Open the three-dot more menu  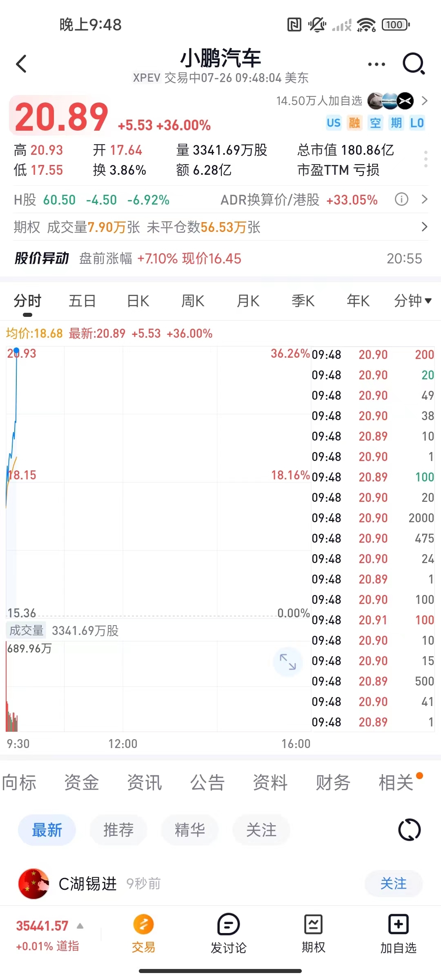(x=376, y=64)
